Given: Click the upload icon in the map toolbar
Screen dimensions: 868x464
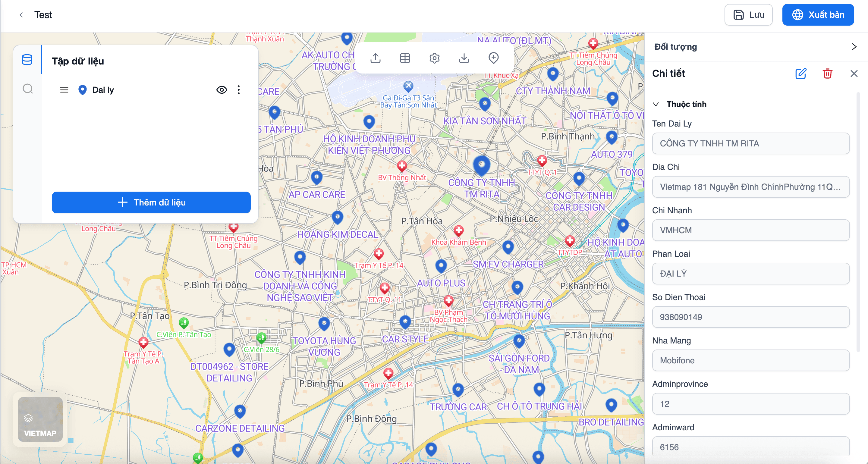Looking at the screenshot, I should tap(375, 58).
